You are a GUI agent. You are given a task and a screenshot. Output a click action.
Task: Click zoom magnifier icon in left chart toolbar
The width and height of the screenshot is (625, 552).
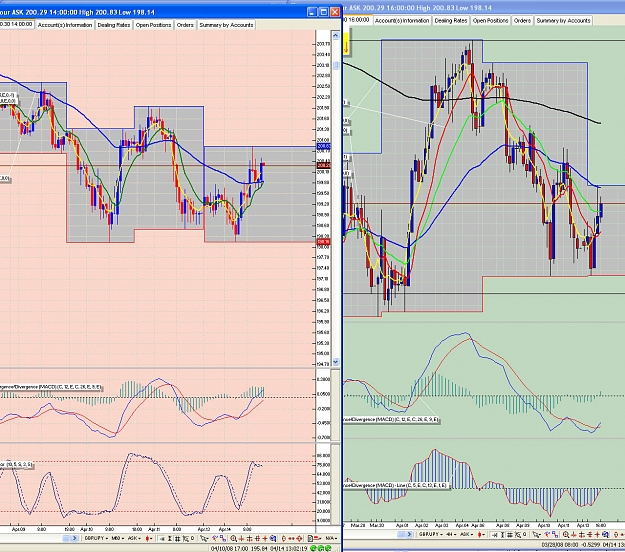(234, 538)
